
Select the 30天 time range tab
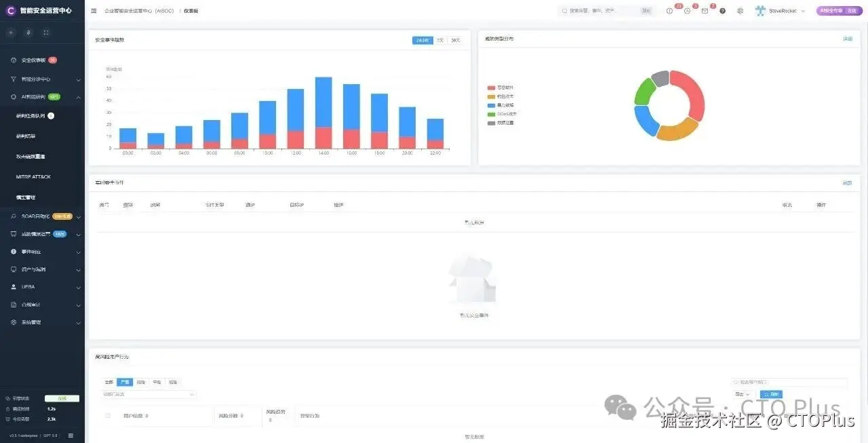point(456,40)
